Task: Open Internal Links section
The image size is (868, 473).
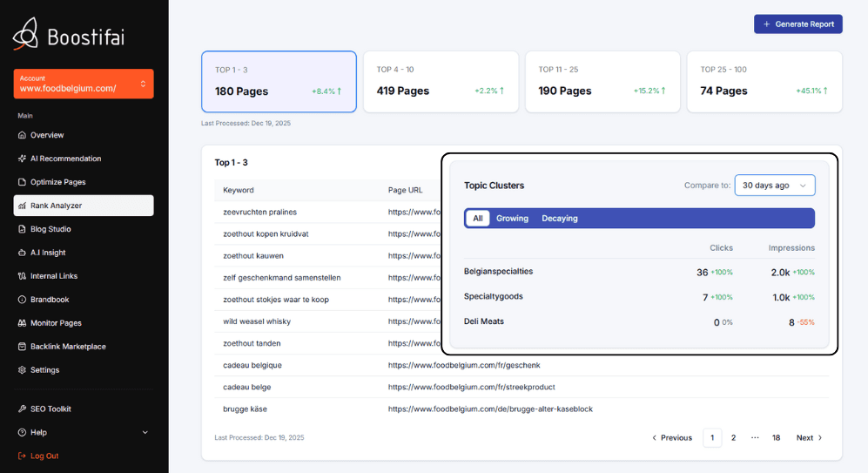Action: click(84, 276)
